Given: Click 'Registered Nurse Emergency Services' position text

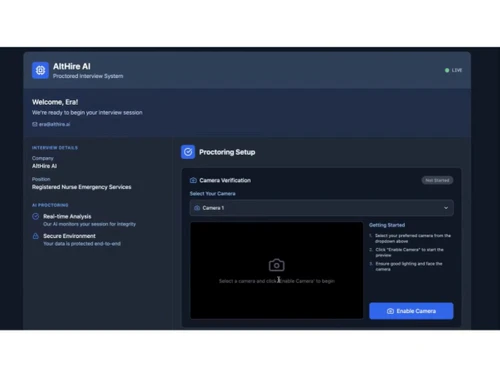Looking at the screenshot, I should (82, 187).
